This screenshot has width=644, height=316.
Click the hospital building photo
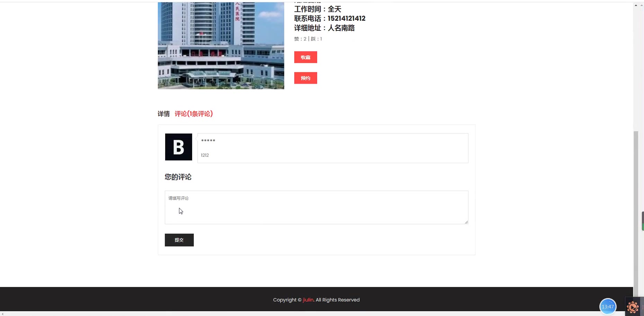tap(221, 46)
